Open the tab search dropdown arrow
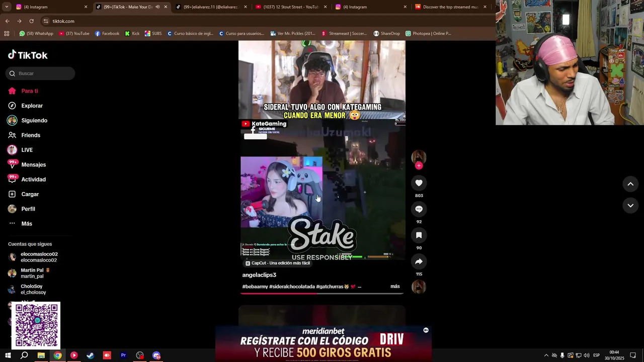The width and height of the screenshot is (644, 362). [x=6, y=7]
